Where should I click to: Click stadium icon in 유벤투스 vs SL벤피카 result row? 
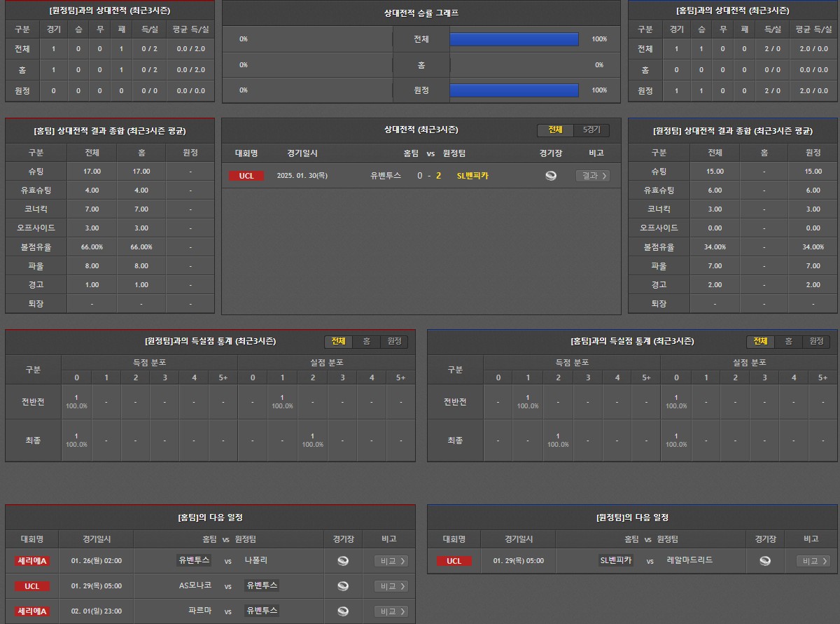click(x=551, y=176)
